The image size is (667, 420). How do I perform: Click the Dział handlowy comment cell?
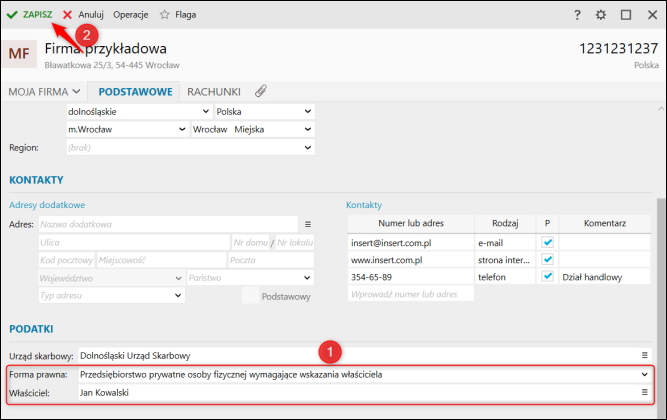point(605,277)
